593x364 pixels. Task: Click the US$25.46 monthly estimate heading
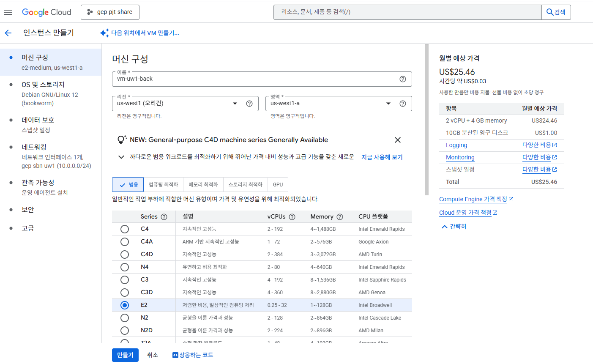pyautogui.click(x=457, y=72)
